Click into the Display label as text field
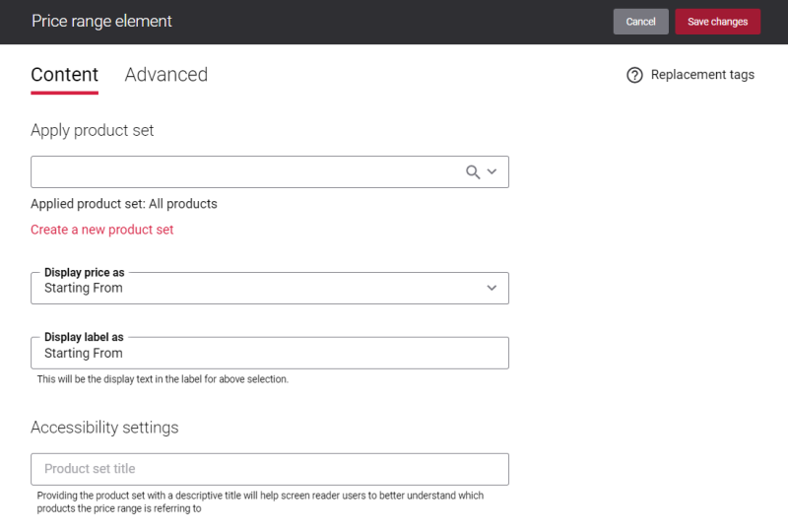The height and width of the screenshot is (532, 788). (x=270, y=353)
